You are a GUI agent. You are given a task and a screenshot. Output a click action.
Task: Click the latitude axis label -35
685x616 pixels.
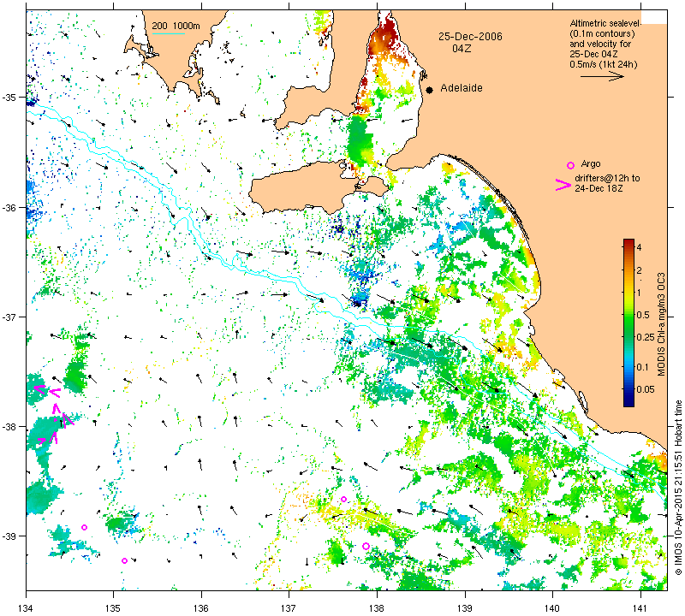9,98
